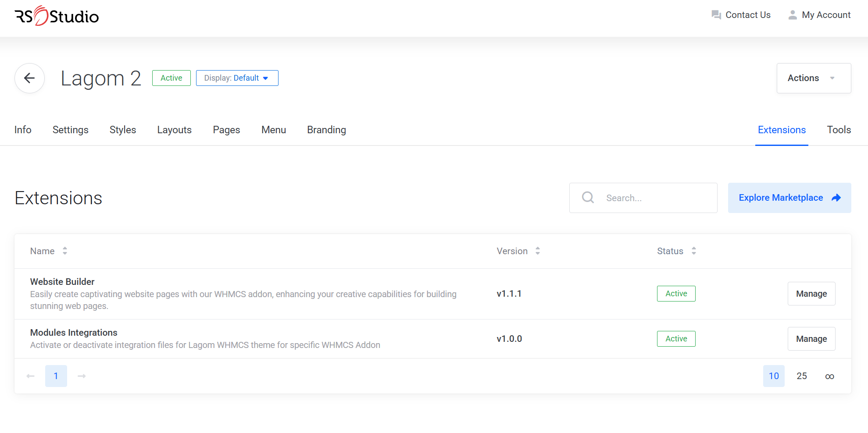Sort table by Name column arrows

[x=65, y=251]
